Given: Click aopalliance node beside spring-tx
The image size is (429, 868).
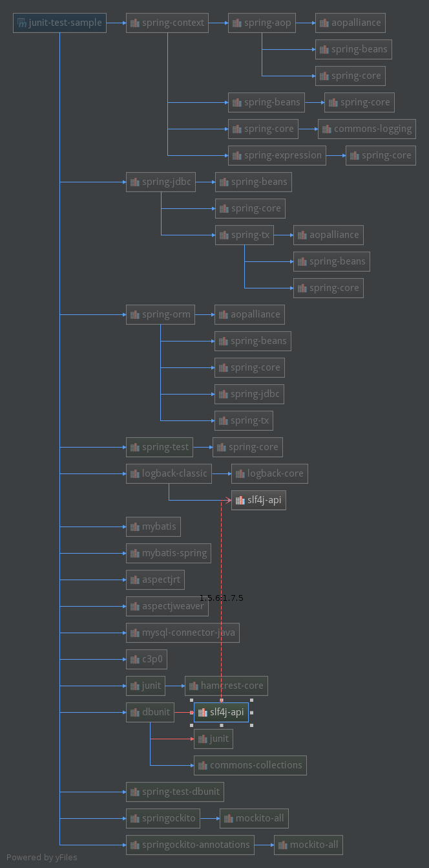Looking at the screenshot, I should coord(328,235).
